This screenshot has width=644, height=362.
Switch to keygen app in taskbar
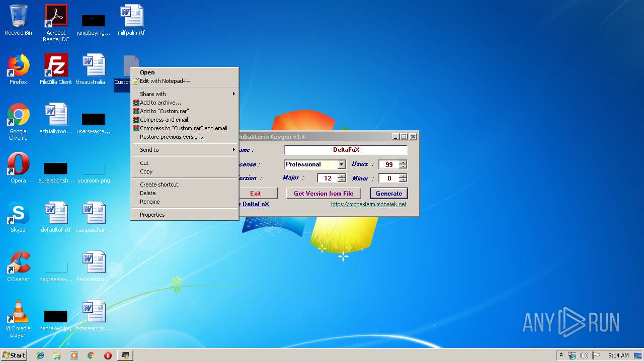point(125,355)
